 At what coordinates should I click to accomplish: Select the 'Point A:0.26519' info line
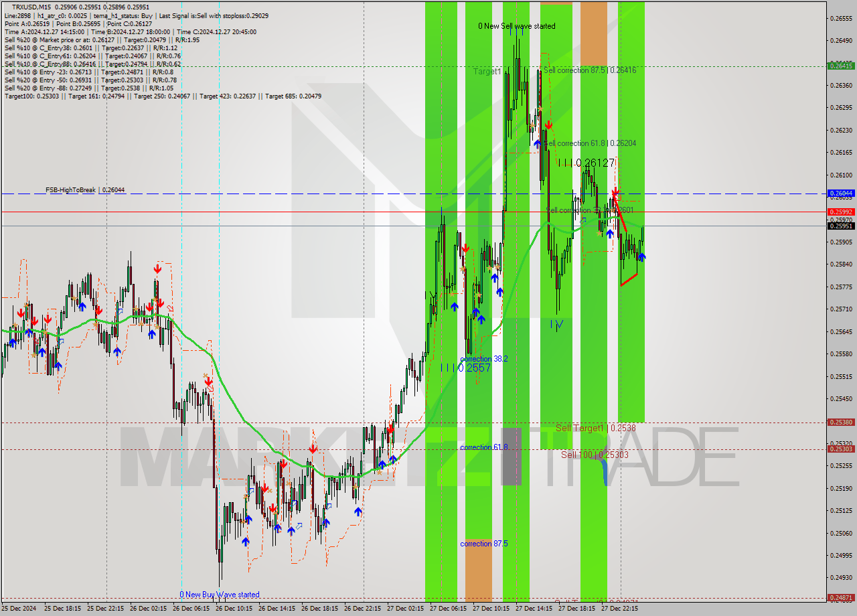point(78,23)
